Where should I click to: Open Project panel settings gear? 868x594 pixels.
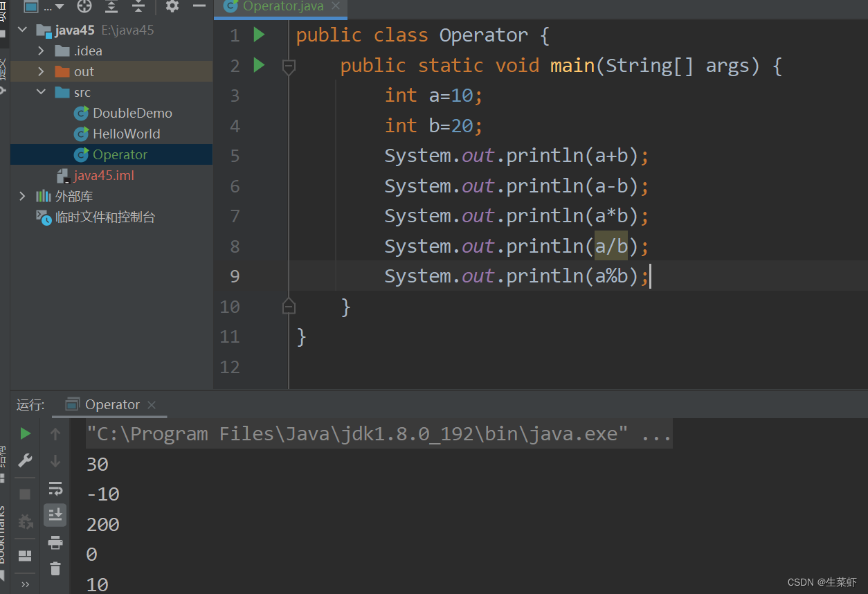click(x=172, y=6)
